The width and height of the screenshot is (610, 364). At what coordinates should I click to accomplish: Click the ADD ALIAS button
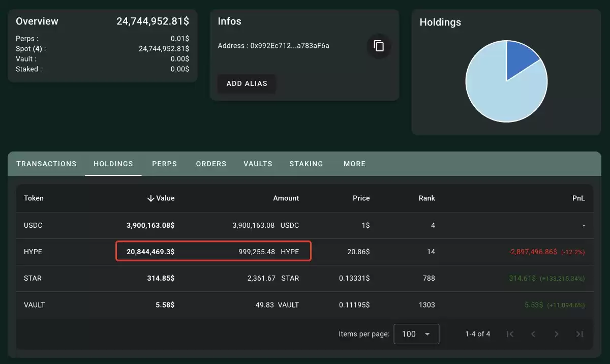(247, 83)
